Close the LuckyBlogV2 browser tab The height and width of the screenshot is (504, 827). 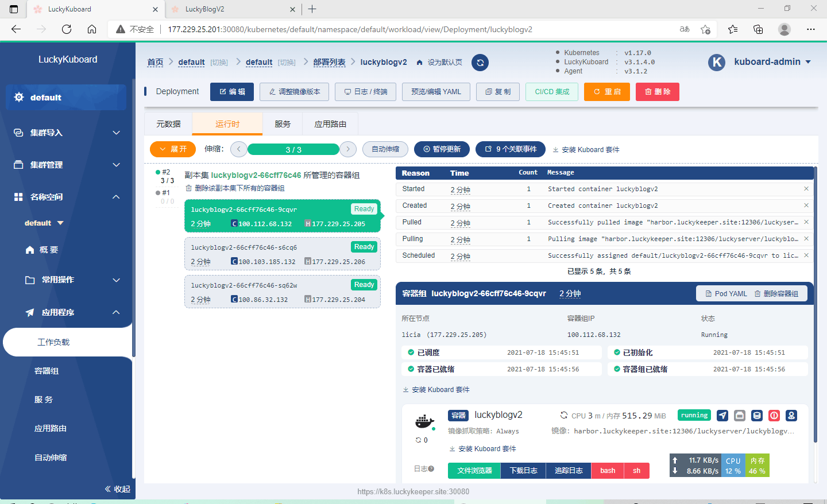coord(293,9)
